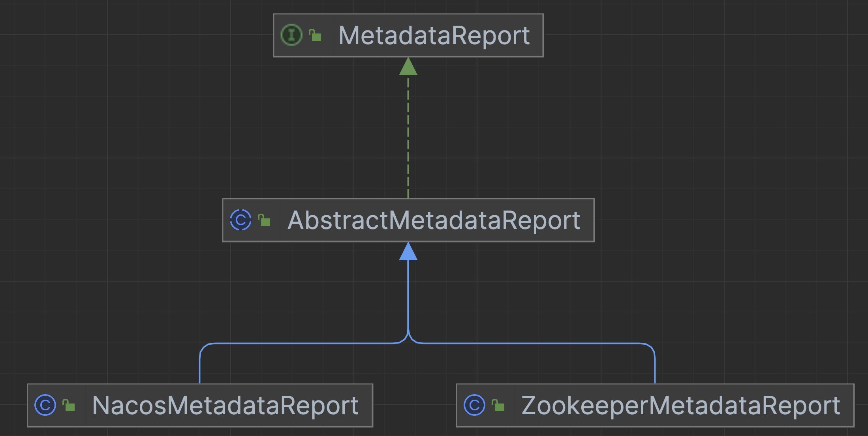Screen dimensions: 868x436
Task: Click the green lock beside NacosMetadataReport
Action: (x=69, y=405)
